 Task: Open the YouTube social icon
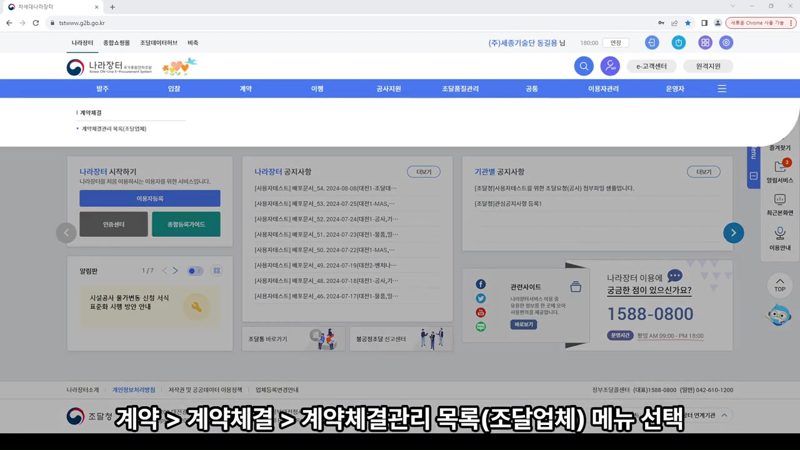click(x=481, y=312)
